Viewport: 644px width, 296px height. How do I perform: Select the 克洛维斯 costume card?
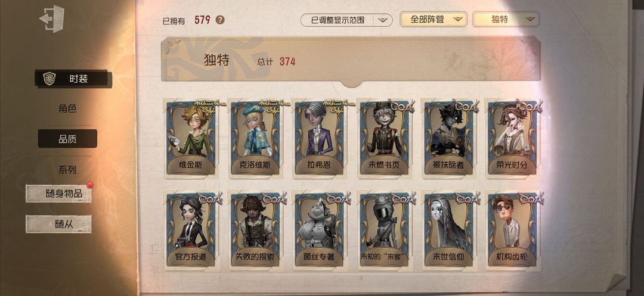[255, 138]
